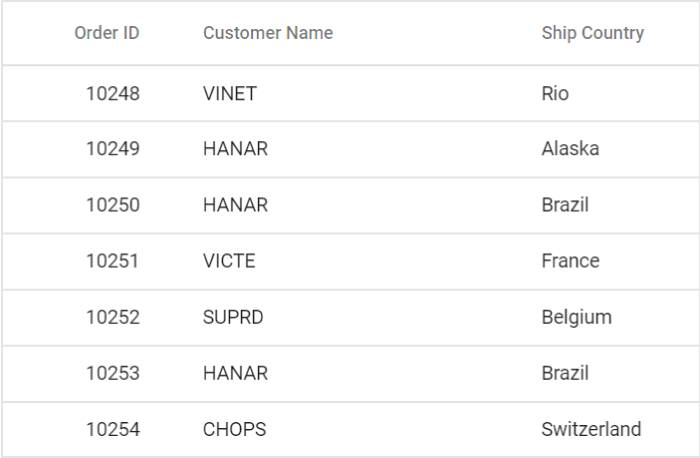Viewport: 700px width, 458px height.
Task: Select order ID 10249 cell
Action: click(113, 149)
